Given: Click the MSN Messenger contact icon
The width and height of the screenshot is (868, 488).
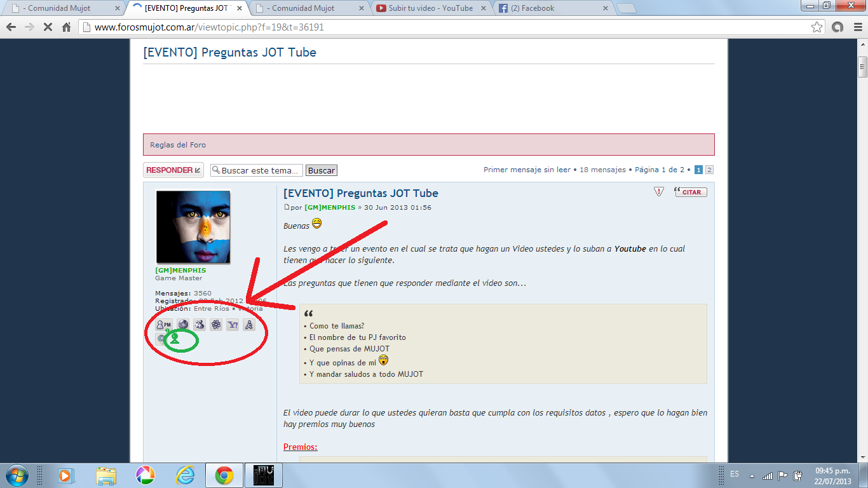Looking at the screenshot, I should click(x=200, y=325).
